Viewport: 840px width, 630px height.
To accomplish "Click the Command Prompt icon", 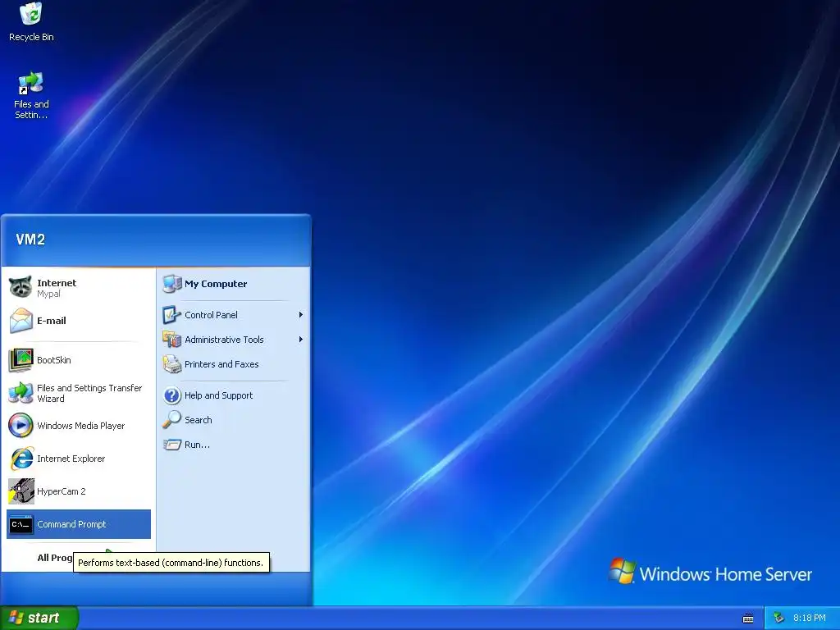I will (21, 524).
